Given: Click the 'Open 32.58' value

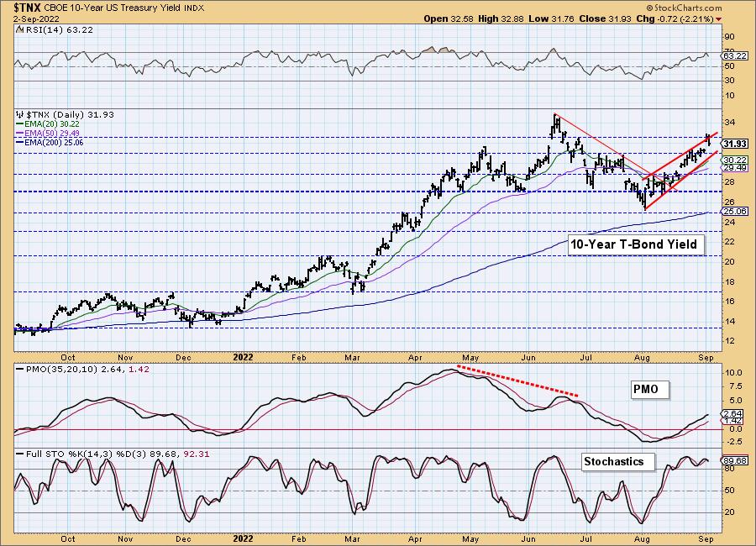Looking at the screenshot, I should click(x=449, y=18).
